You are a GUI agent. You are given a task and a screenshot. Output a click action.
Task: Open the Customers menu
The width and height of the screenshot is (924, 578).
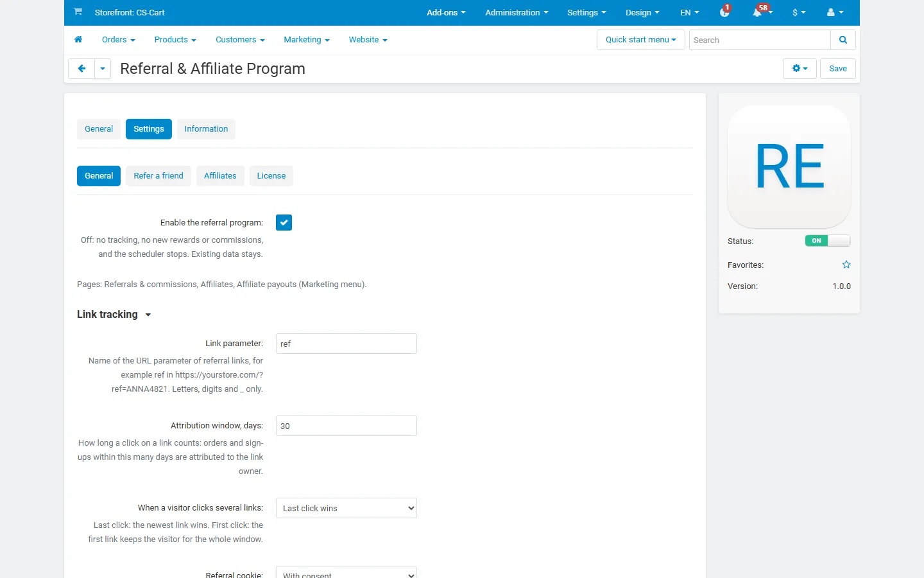pyautogui.click(x=240, y=40)
